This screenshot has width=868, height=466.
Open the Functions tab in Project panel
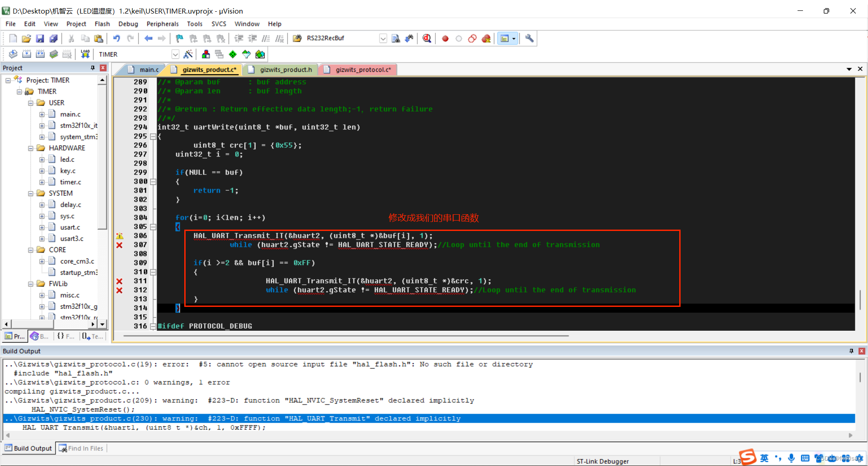pos(66,336)
